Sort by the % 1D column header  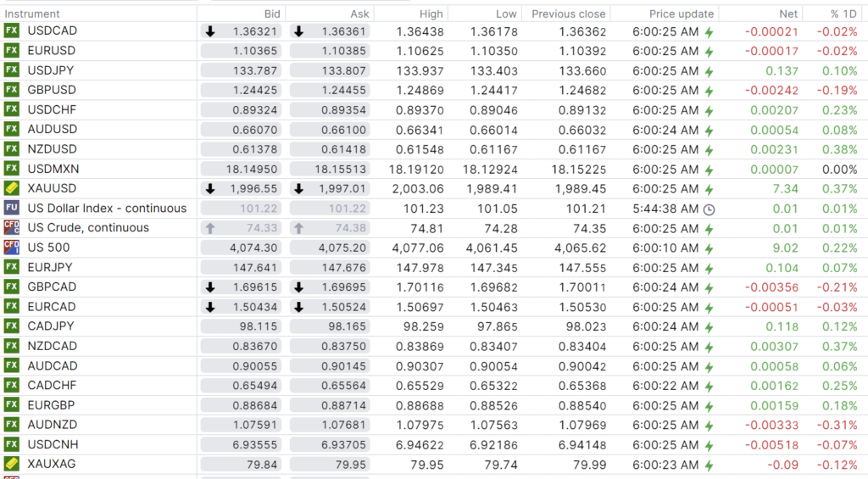coord(843,14)
